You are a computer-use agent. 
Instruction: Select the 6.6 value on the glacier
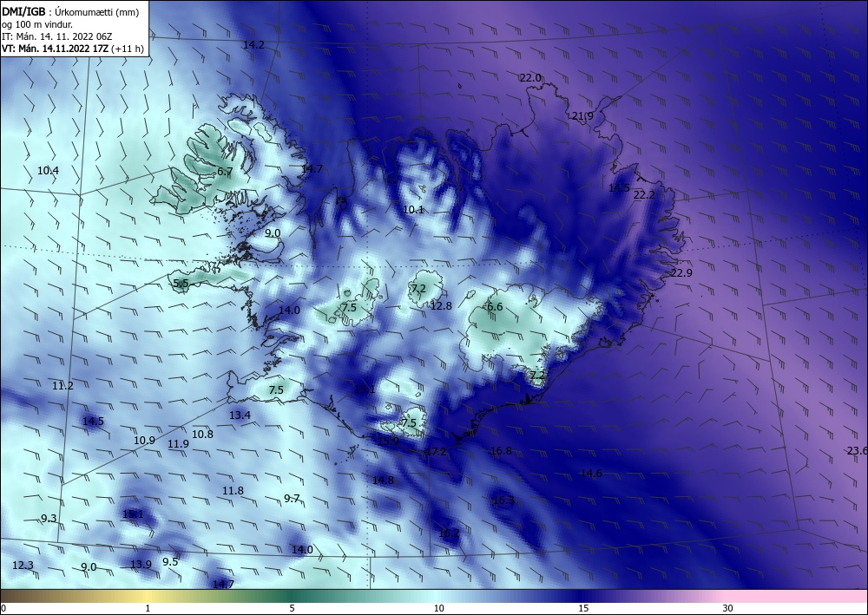pyautogui.click(x=495, y=306)
